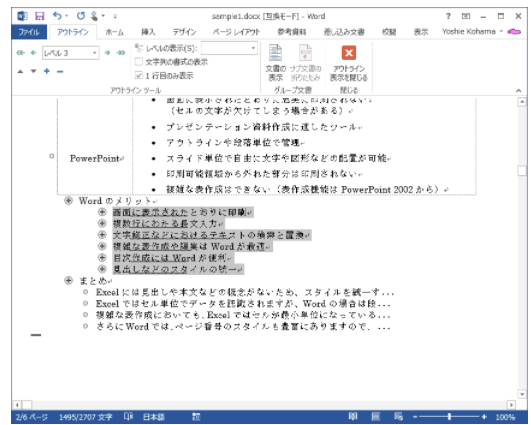Redo the action with the repeat icon

(x=81, y=16)
